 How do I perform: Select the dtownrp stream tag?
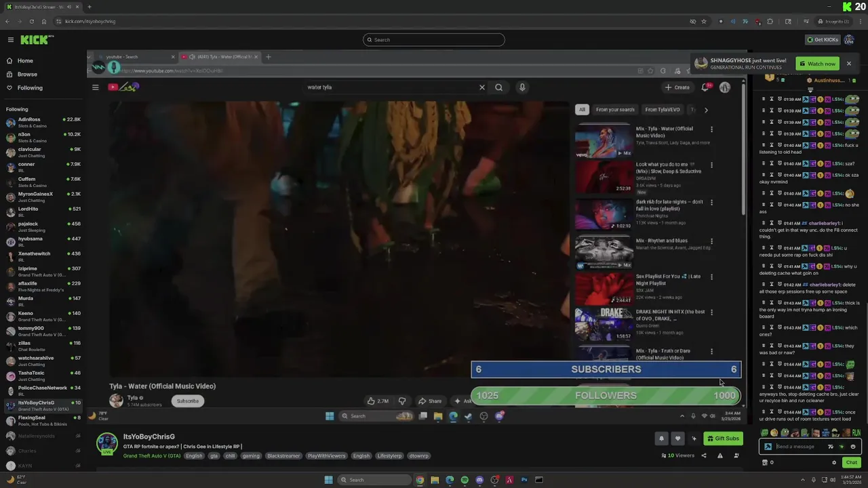(418, 456)
